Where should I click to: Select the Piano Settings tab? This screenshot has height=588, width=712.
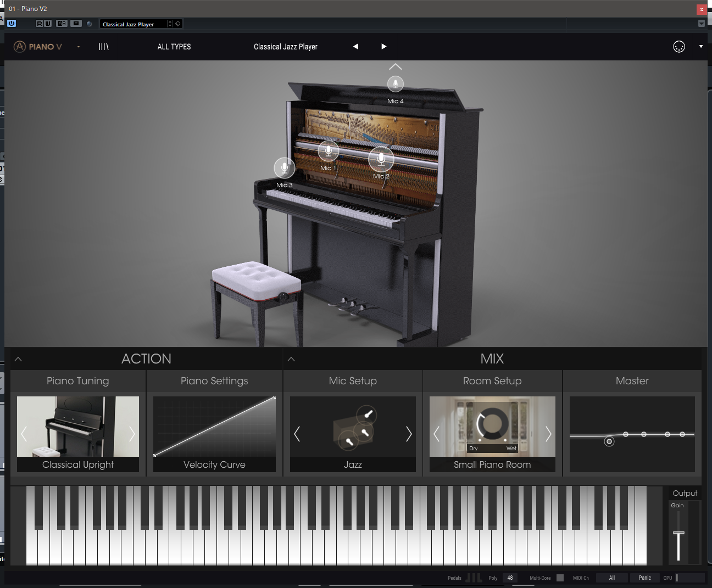[214, 381]
